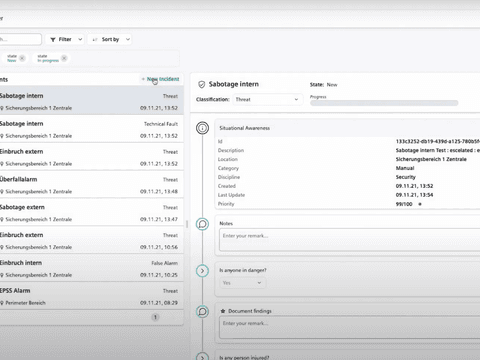480x360 pixels.
Task: Click the Category value Manual
Action: tap(405, 168)
